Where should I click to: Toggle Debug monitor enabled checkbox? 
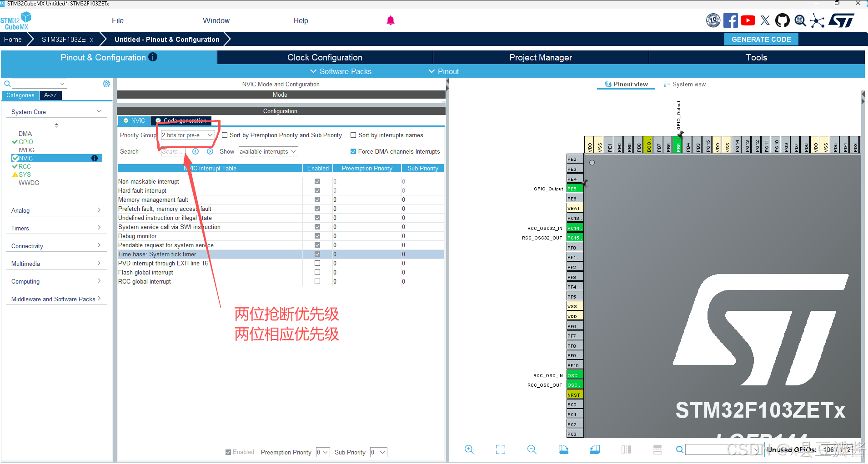coord(317,236)
